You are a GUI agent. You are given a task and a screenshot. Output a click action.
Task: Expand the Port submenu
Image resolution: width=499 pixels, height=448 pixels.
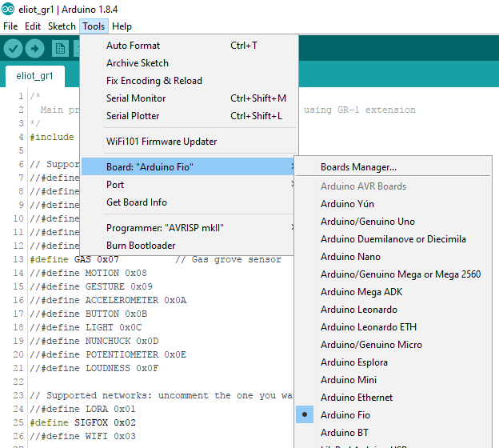coord(188,185)
